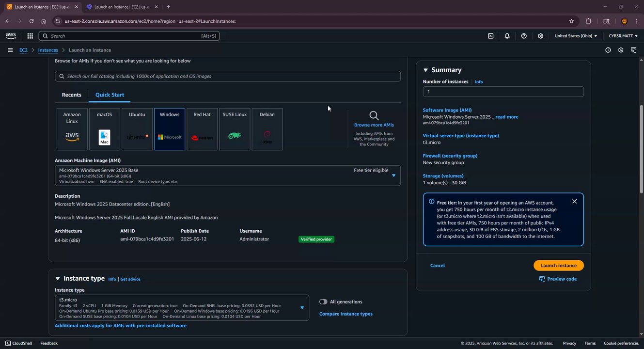Open the t3.micro instance type dropdown
Viewport: 644px width, 349px height.
tap(182, 308)
